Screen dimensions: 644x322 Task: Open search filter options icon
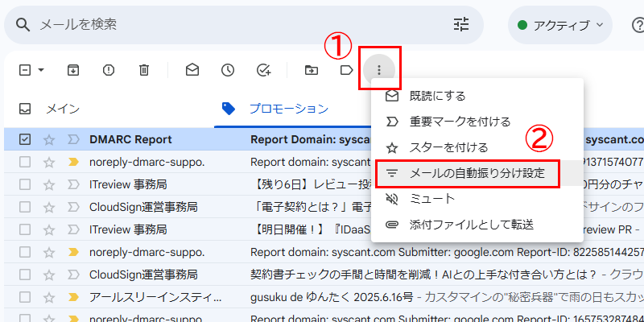461,24
